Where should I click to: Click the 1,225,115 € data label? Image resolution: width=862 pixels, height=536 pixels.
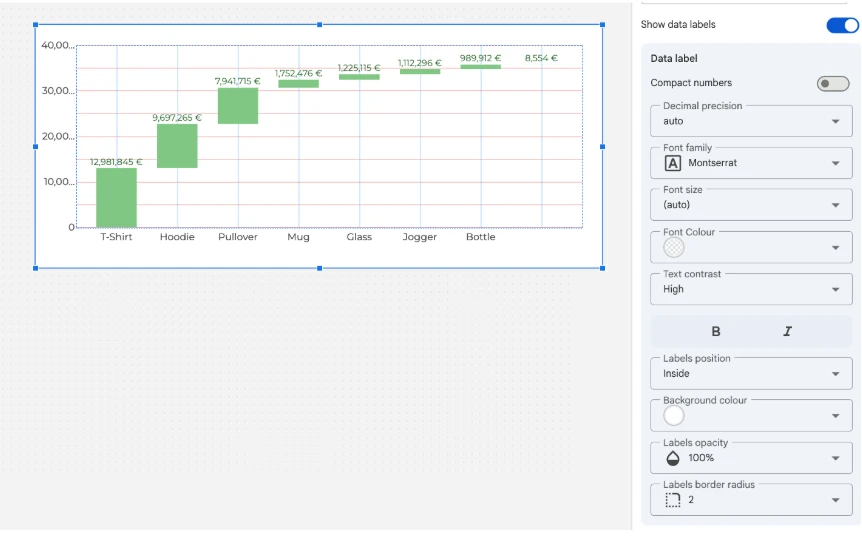pos(358,68)
